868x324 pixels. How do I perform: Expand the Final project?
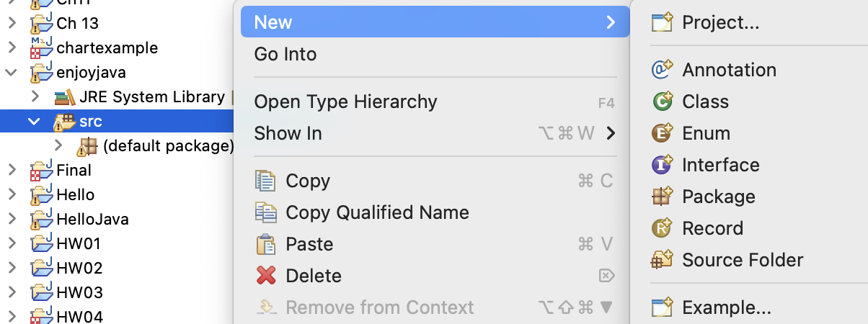pyautogui.click(x=11, y=171)
